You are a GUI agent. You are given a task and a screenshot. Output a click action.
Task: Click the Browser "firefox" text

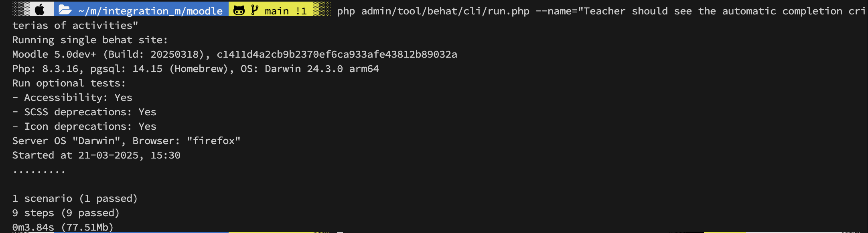click(x=187, y=141)
